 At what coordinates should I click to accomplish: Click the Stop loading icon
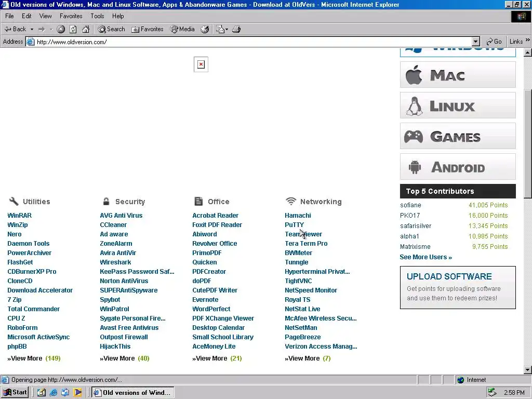pyautogui.click(x=61, y=29)
